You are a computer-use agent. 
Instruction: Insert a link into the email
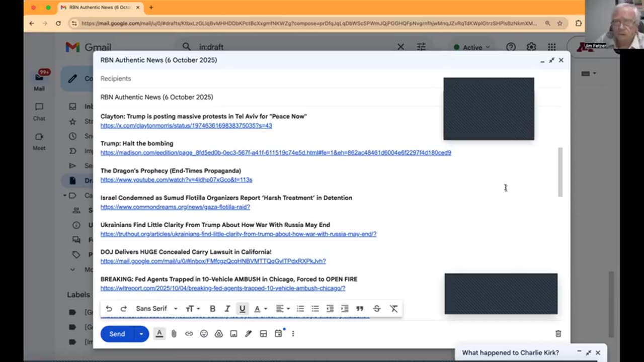click(x=189, y=334)
